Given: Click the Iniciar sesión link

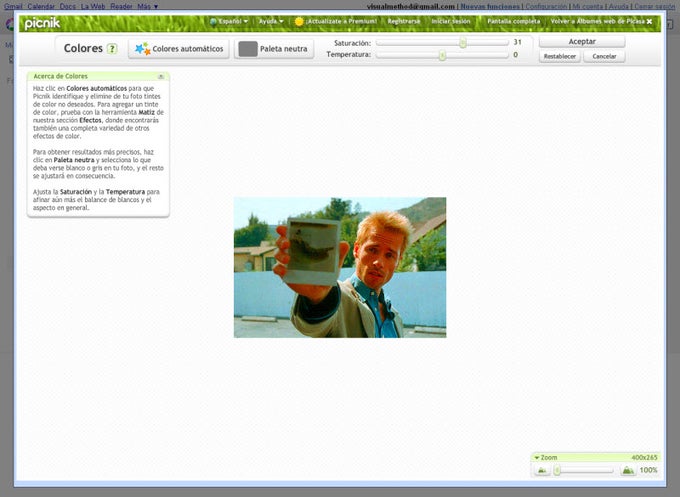Looking at the screenshot, I should click(x=451, y=21).
